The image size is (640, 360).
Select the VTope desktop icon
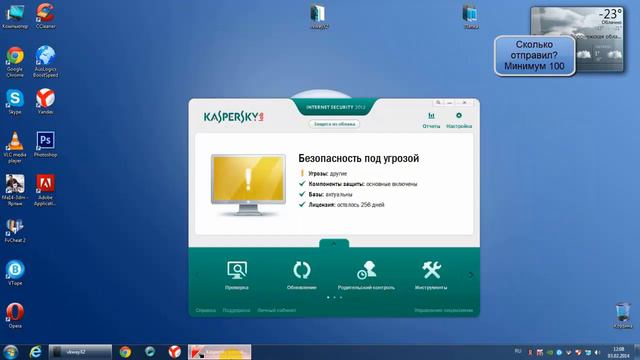pyautogui.click(x=15, y=273)
